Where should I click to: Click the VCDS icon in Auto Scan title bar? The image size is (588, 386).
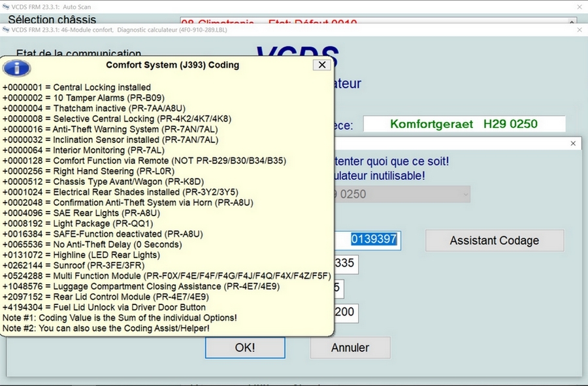click(6, 7)
